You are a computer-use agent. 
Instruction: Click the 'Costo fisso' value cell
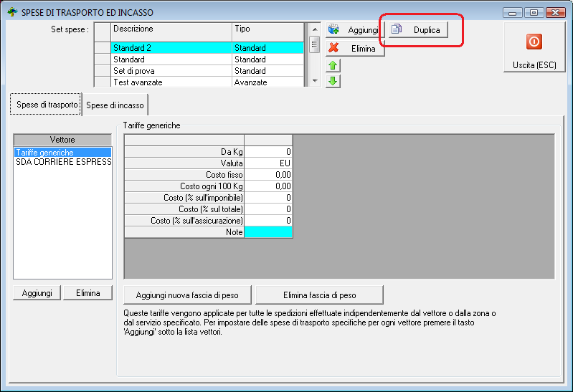(x=268, y=175)
